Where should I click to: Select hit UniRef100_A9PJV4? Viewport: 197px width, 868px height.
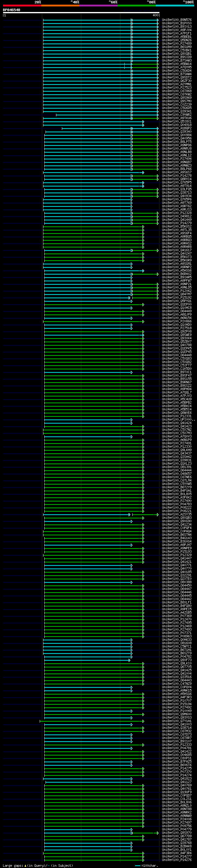click(x=177, y=30)
